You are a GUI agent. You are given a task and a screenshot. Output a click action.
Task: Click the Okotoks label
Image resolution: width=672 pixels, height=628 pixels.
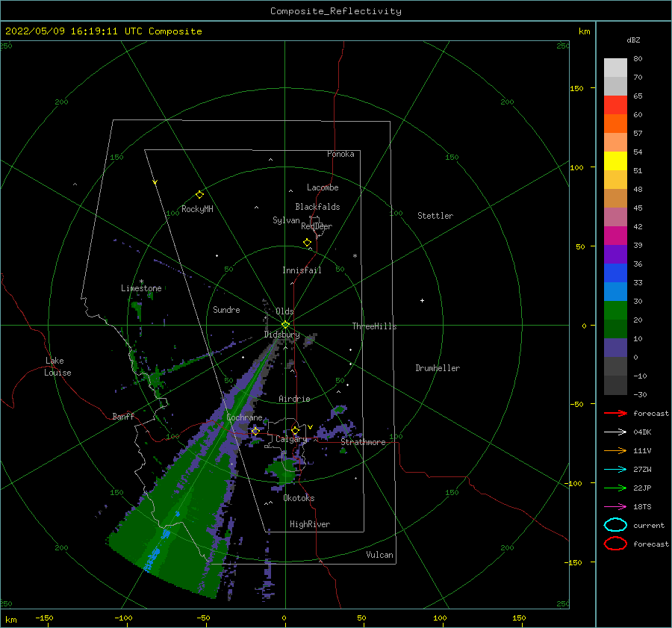[299, 498]
